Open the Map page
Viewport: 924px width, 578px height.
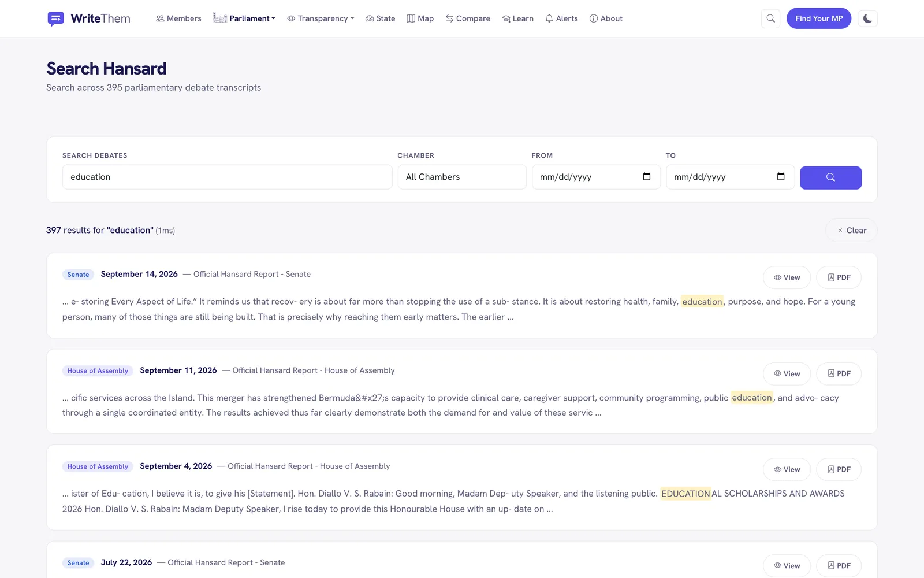click(420, 18)
